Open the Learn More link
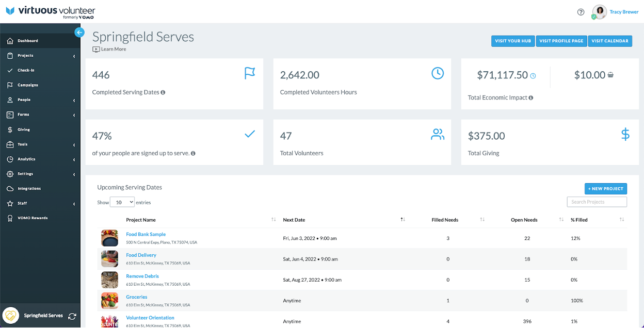The width and height of the screenshot is (644, 328). point(114,50)
